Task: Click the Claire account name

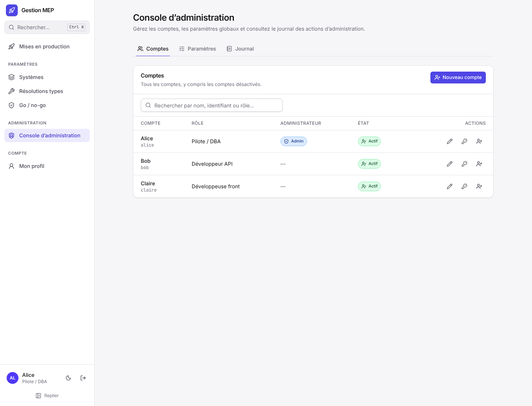Action: 148,183
